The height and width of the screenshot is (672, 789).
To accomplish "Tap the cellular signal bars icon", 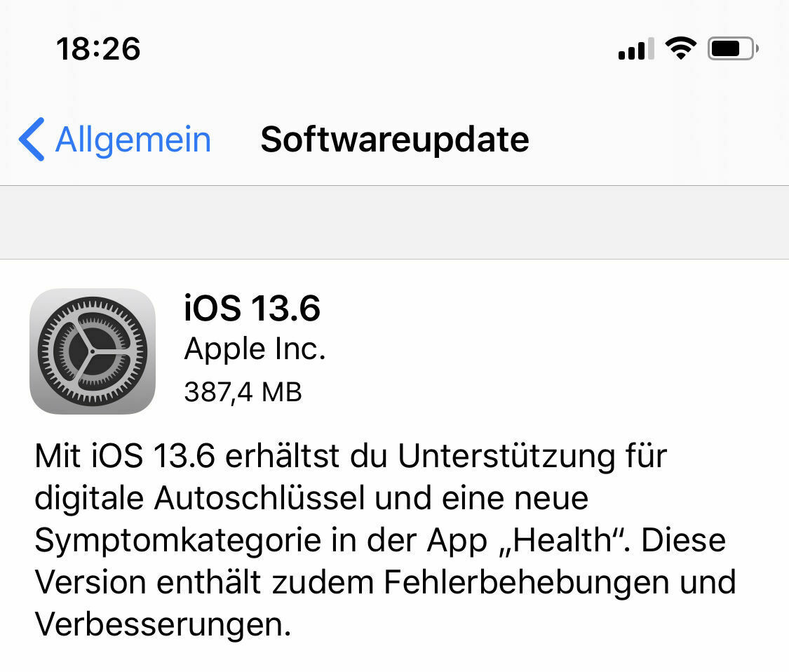I will [x=636, y=48].
